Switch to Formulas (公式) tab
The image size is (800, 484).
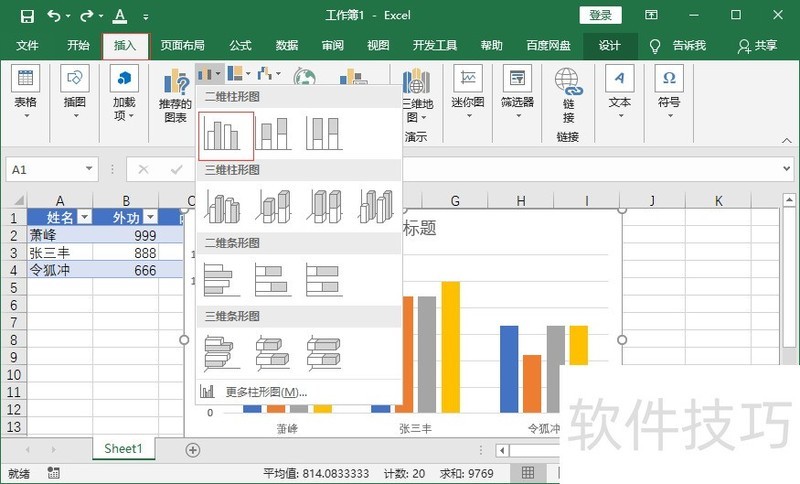click(240, 45)
